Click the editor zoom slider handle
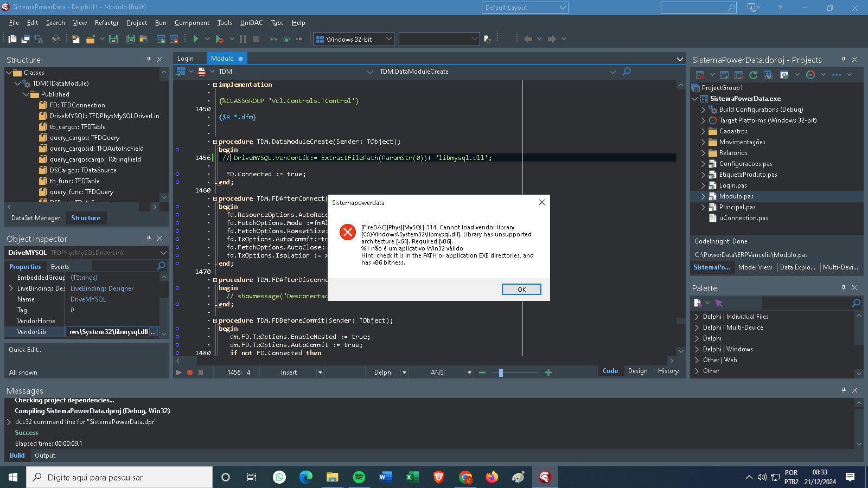Image resolution: width=868 pixels, height=488 pixels. (x=501, y=373)
